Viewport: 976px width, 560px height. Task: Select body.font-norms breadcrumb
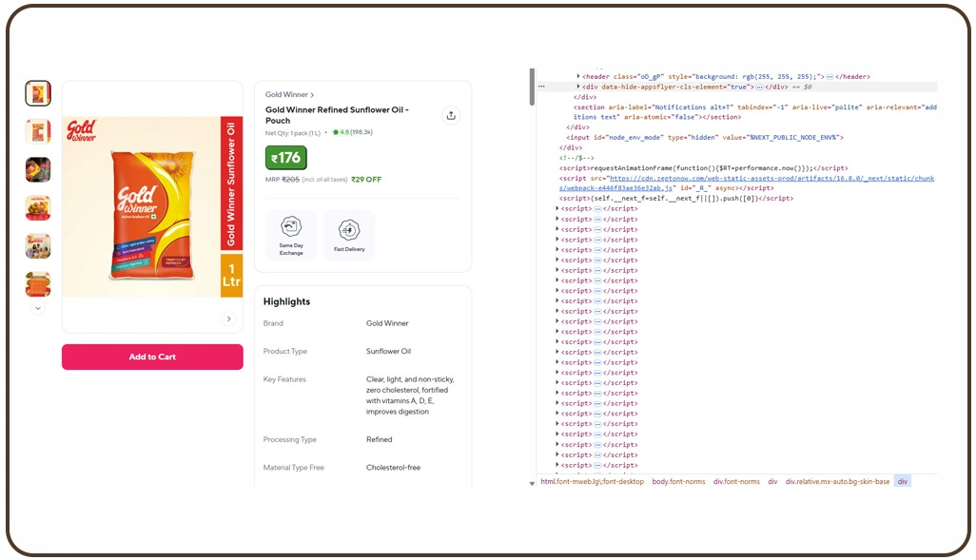(678, 482)
